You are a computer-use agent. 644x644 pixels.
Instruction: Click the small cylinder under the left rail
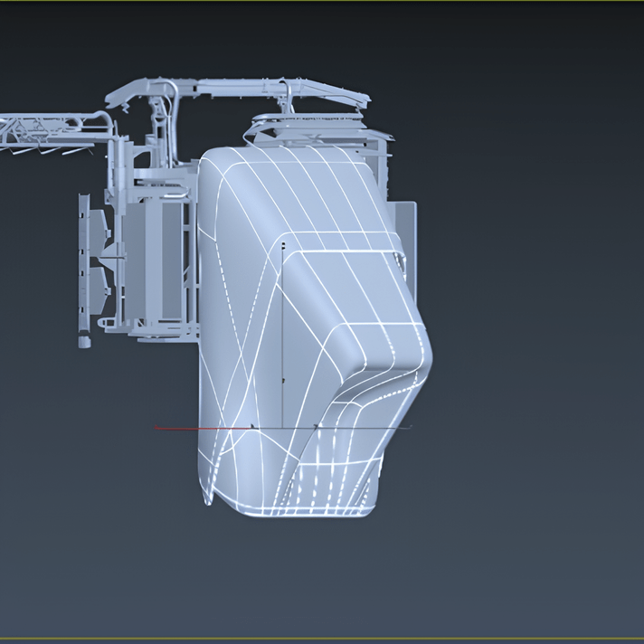pos(84,342)
